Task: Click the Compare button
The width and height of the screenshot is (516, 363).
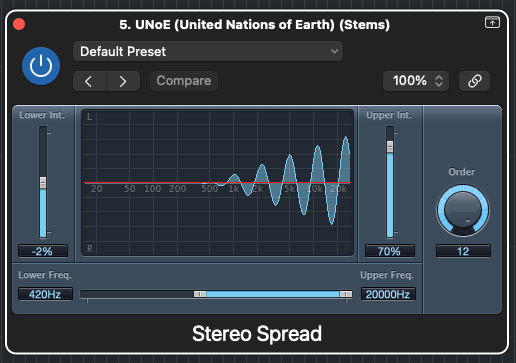Action: 184,81
